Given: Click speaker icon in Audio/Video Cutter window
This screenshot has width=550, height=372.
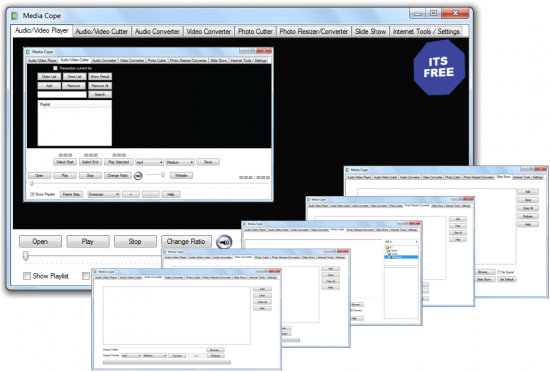Looking at the screenshot, I should click(138, 176).
